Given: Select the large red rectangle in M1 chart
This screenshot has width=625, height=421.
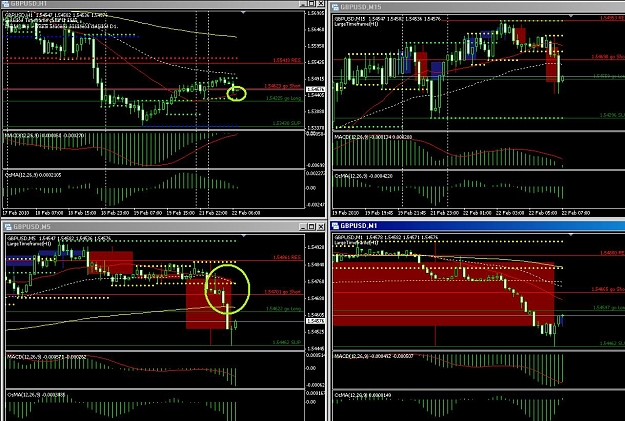Looking at the screenshot, I should (x=444, y=294).
